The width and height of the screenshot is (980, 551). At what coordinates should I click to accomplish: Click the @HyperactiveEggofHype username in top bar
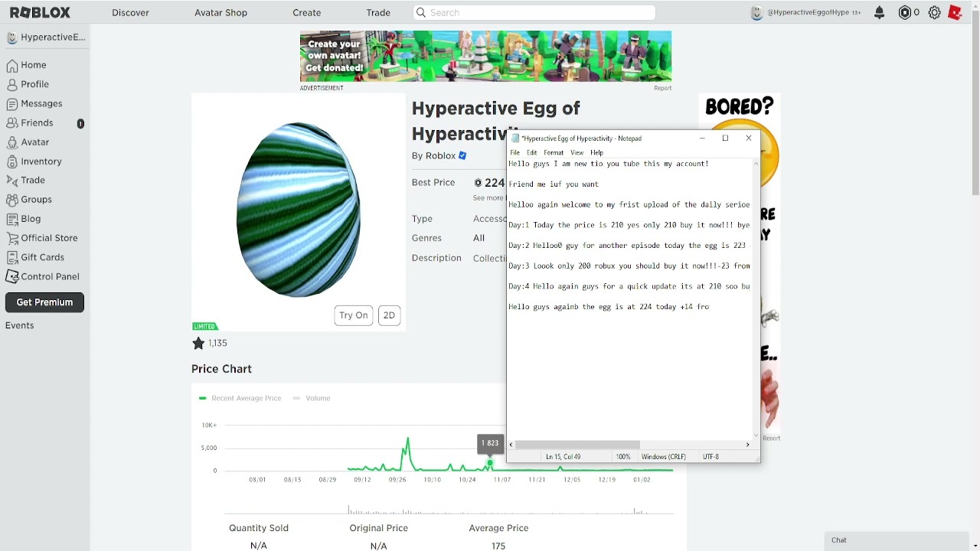(808, 12)
